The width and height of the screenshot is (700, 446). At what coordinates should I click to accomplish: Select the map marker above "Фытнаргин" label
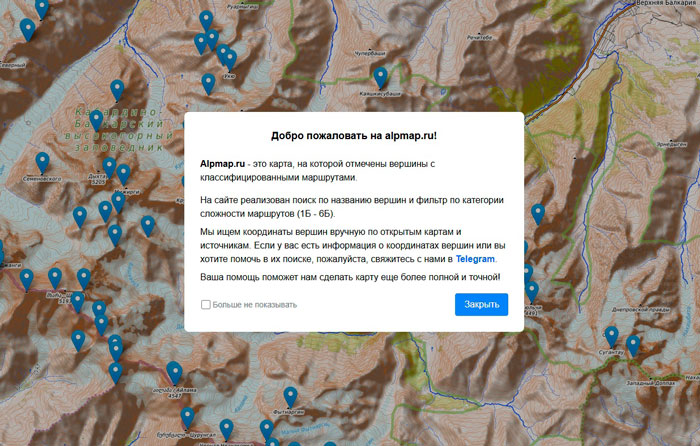pos(291,398)
